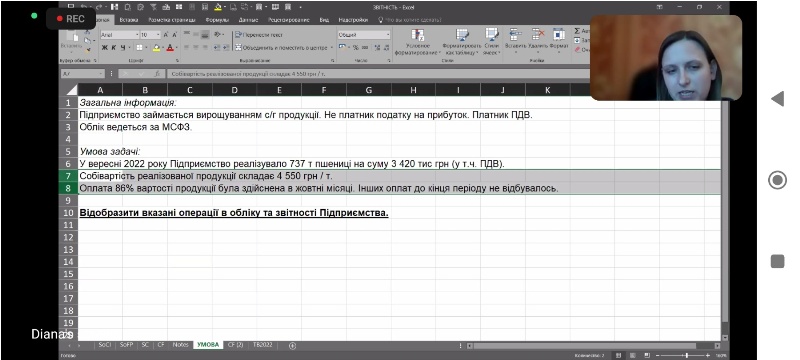The height and width of the screenshot is (360, 800).
Task: Click the Copy icon in clipboard group
Action: [x=88, y=40]
